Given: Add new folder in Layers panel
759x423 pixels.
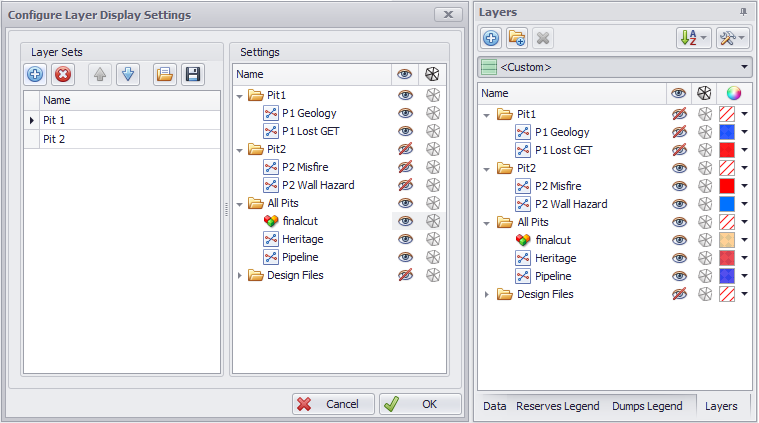Looking at the screenshot, I should coord(517,38).
